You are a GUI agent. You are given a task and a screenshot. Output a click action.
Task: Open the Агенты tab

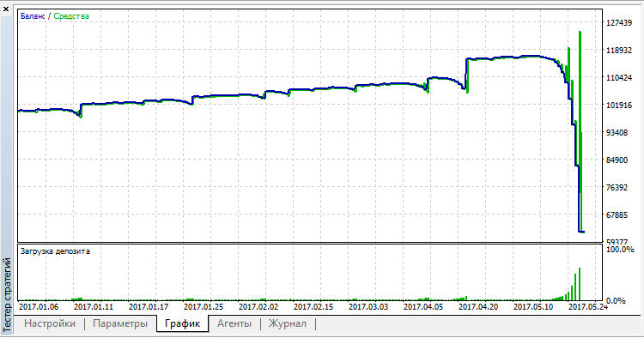234,323
